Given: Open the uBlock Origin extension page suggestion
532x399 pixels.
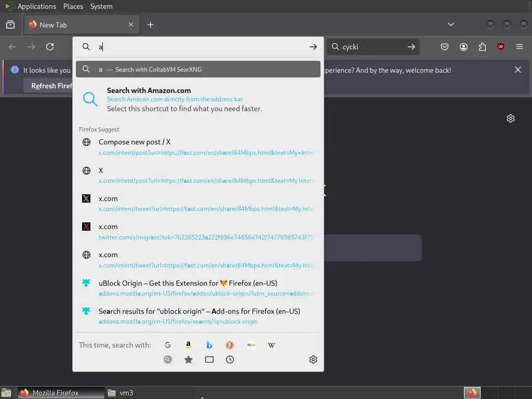Looking at the screenshot, I should tap(198, 288).
